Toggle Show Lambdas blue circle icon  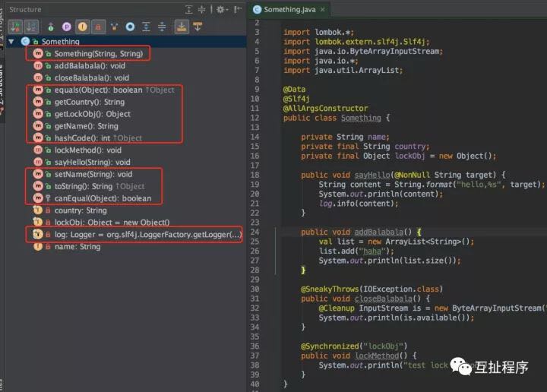(x=130, y=27)
